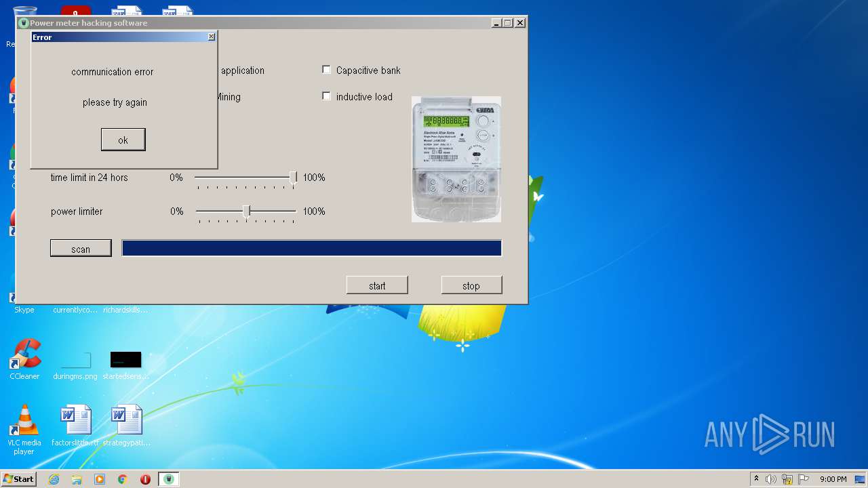Launch Google Chrome from taskbar
Viewport: 868px width, 488px height.
(122, 479)
